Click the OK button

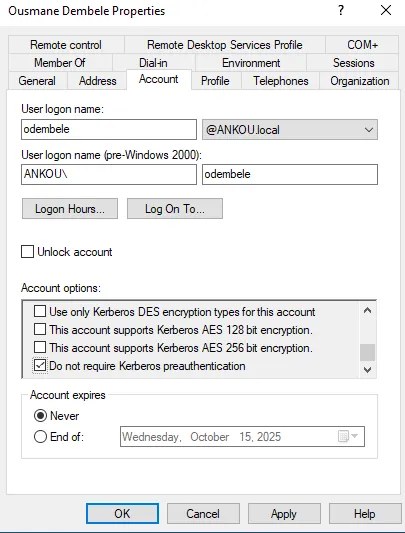point(122,514)
